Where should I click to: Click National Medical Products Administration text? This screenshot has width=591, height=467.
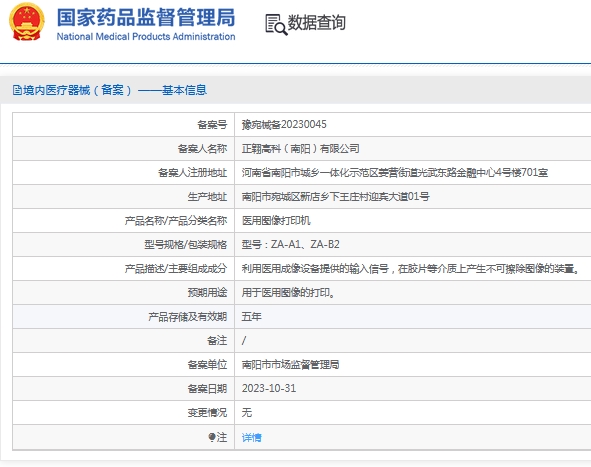tap(146, 37)
